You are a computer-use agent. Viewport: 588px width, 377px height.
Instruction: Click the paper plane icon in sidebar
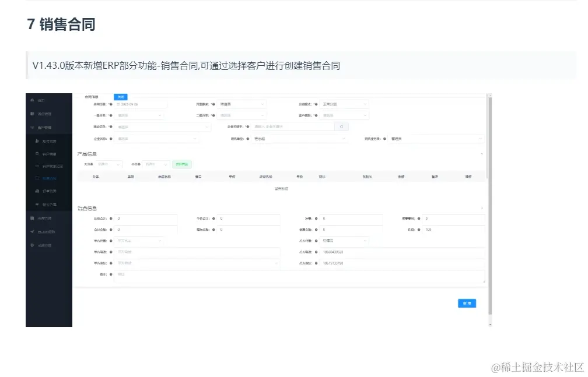click(32, 231)
